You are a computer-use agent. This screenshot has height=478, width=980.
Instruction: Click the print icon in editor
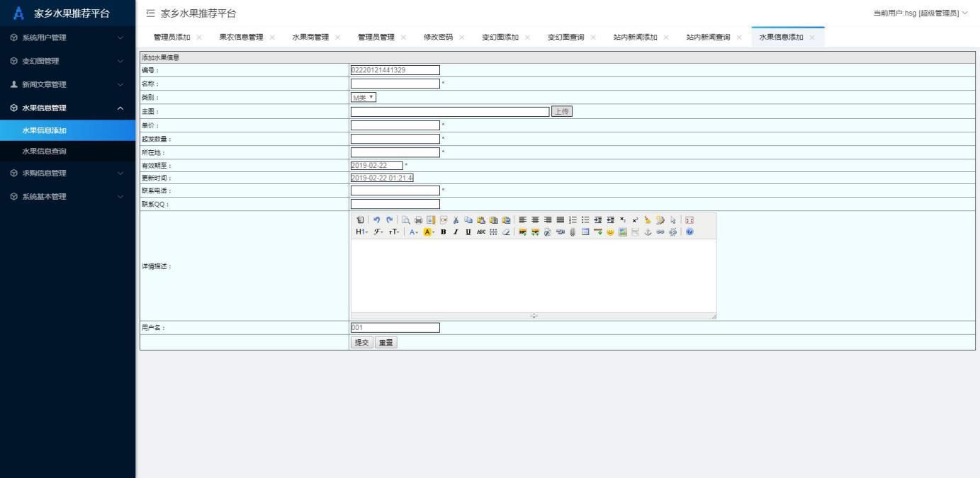(419, 220)
